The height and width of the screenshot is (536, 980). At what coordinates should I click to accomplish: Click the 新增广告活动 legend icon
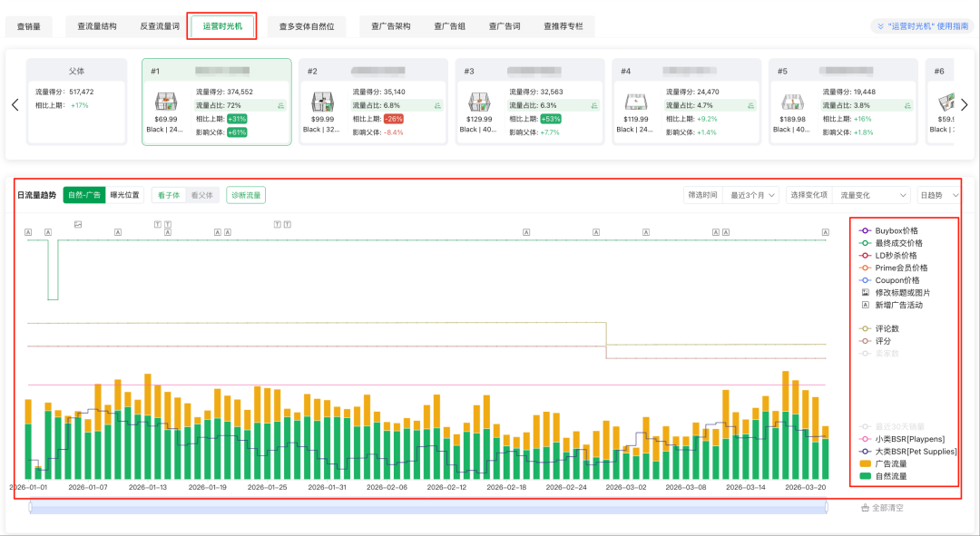[865, 306]
